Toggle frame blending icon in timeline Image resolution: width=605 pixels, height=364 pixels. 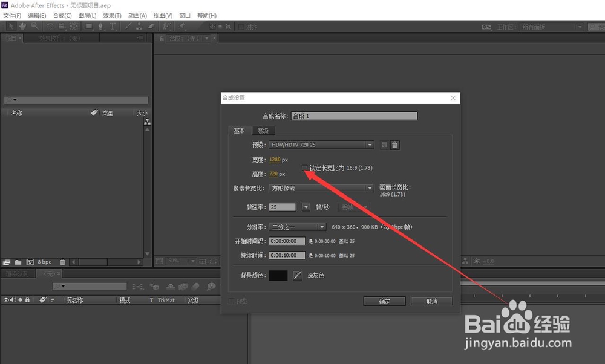[x=183, y=287]
